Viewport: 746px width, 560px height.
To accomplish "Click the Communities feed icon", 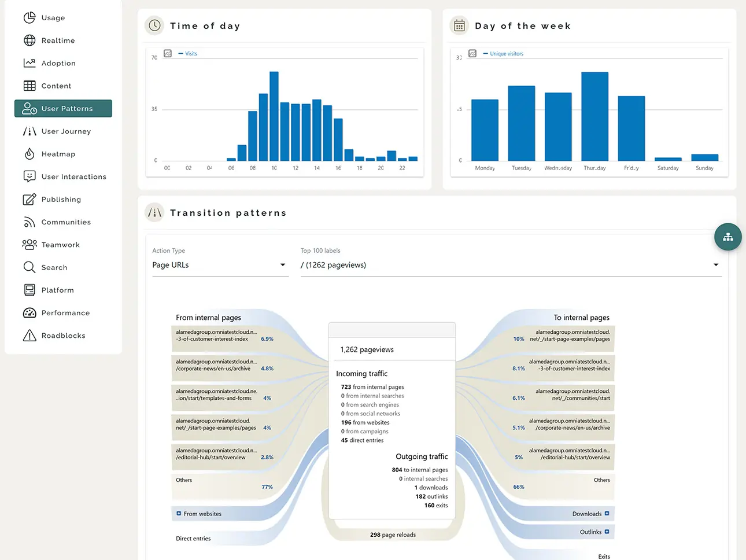I will pyautogui.click(x=29, y=222).
